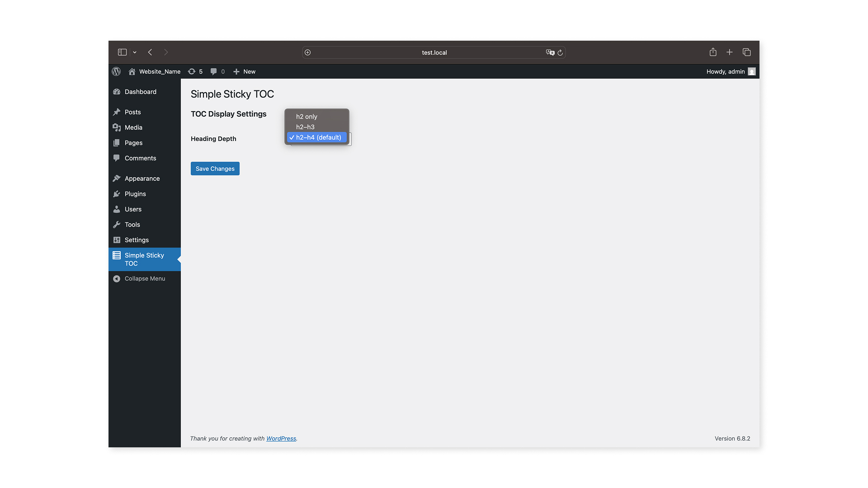Open Simple Sticky TOC menu item
Screen dimensions: 868x488
tap(145, 259)
